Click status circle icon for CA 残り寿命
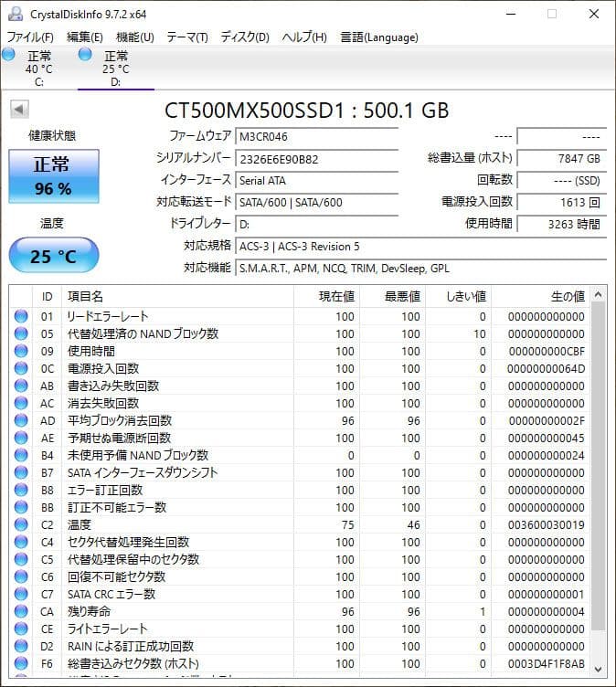The height and width of the screenshot is (687, 616). click(21, 611)
